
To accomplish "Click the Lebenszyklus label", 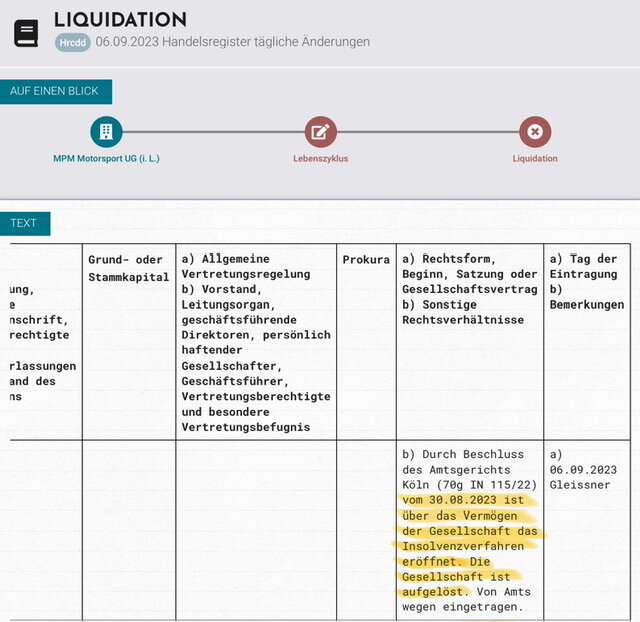I will click(x=320, y=158).
